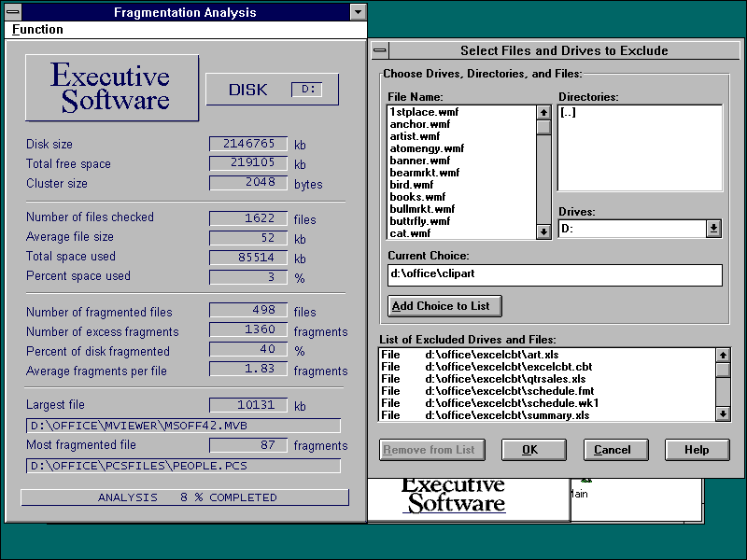Click the DISK D: indicator box
This screenshot has width=747, height=560.
272,90
